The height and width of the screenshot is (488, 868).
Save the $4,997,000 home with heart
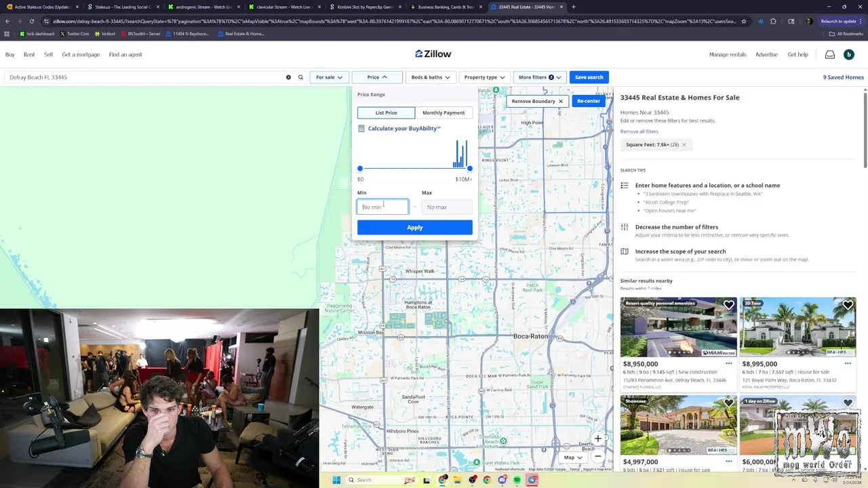click(728, 403)
